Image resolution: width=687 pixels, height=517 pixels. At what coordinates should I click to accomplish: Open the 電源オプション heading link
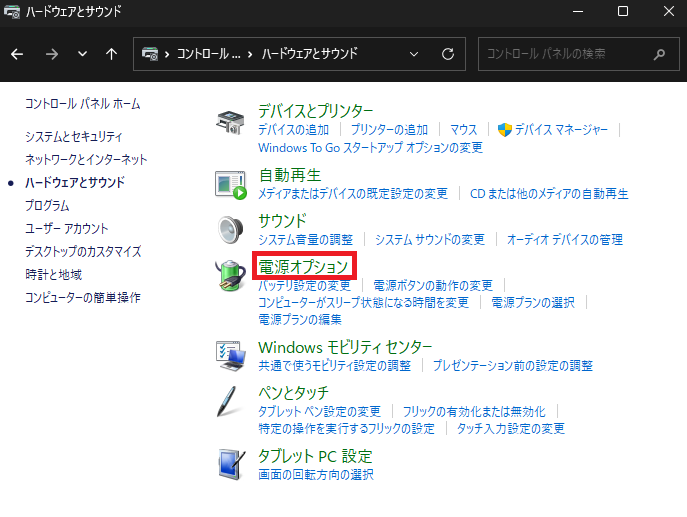point(303,266)
